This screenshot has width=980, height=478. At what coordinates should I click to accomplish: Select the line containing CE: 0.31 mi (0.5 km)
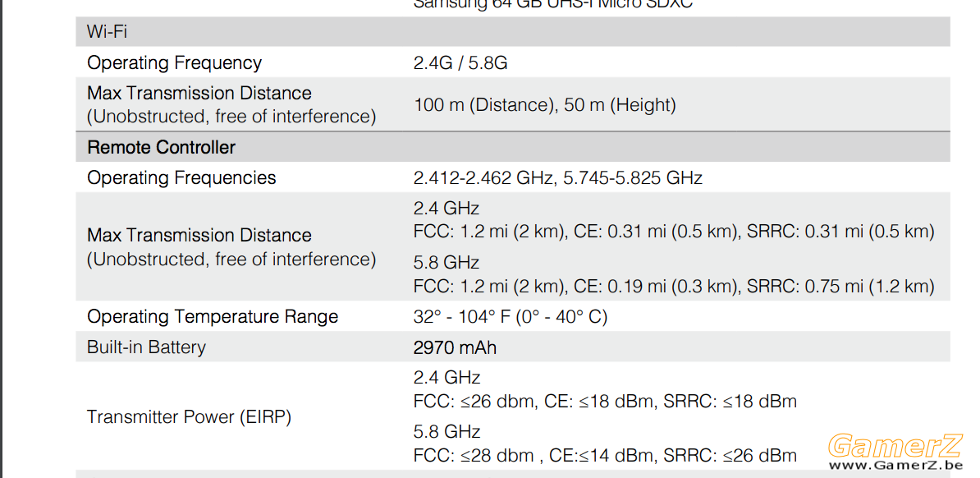tap(674, 232)
